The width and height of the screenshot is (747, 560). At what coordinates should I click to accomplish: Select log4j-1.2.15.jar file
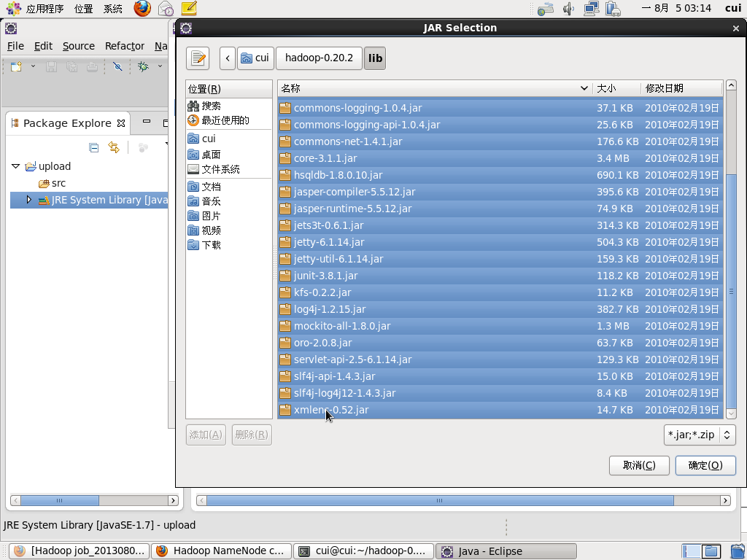coord(500,309)
